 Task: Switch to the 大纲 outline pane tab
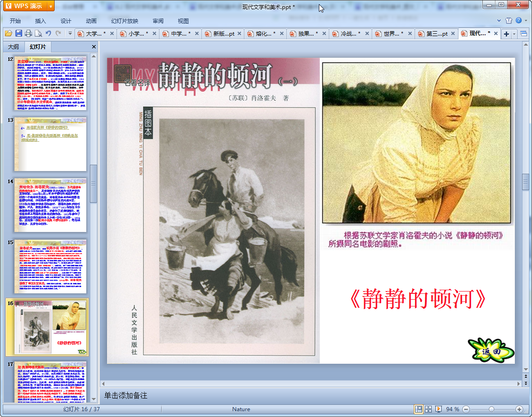click(x=14, y=47)
